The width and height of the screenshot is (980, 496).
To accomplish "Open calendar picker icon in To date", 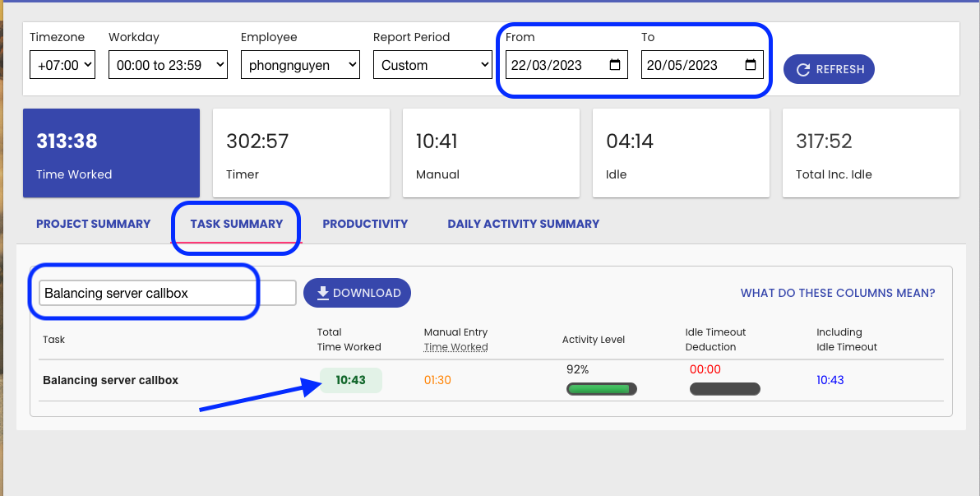I will click(x=750, y=65).
